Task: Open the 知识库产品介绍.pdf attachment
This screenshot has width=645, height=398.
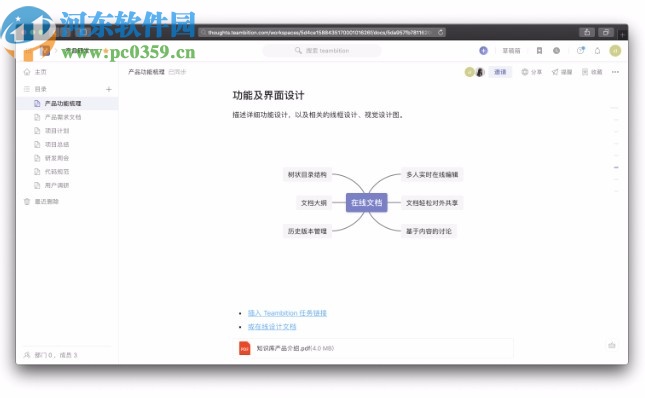Action: 373,348
